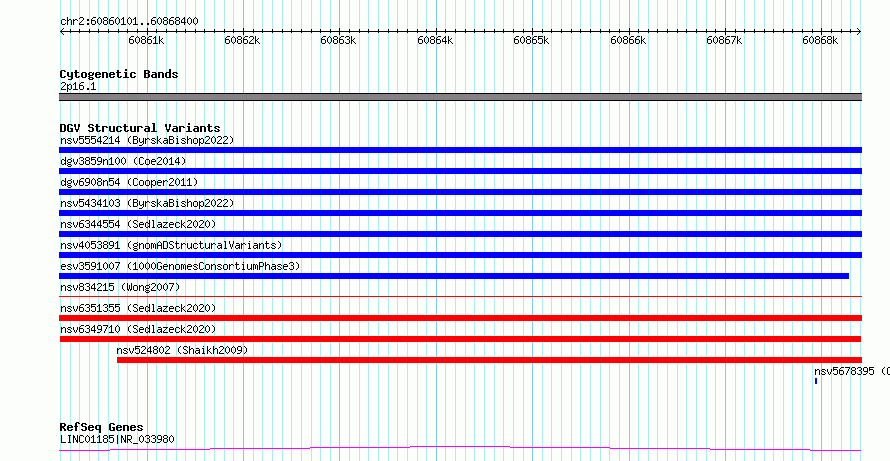The width and height of the screenshot is (890, 461).
Task: Select the RefSeq Genes track heading
Action: 102,427
